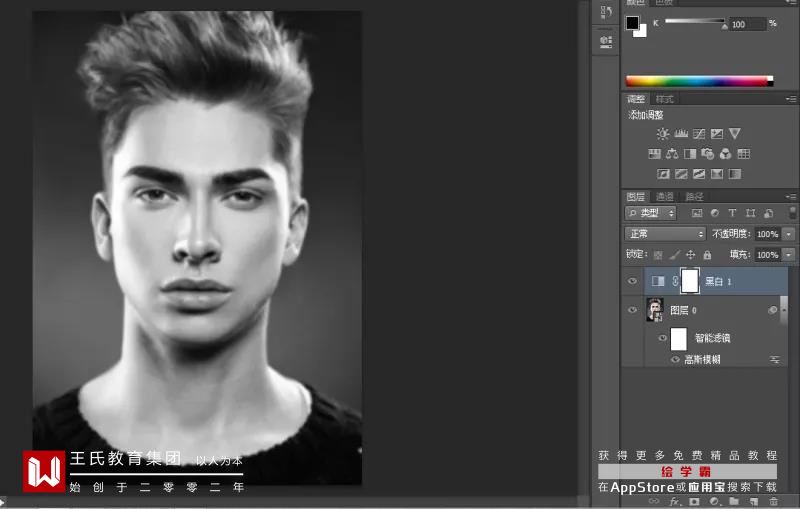This screenshot has height=509, width=800.
Task: Create a new group with folder icon
Action: (734, 502)
